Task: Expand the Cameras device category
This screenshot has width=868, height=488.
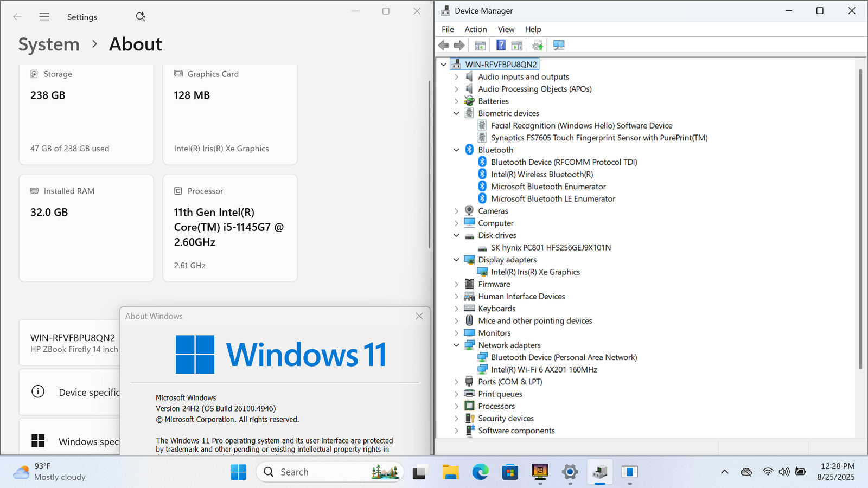Action: click(x=456, y=211)
